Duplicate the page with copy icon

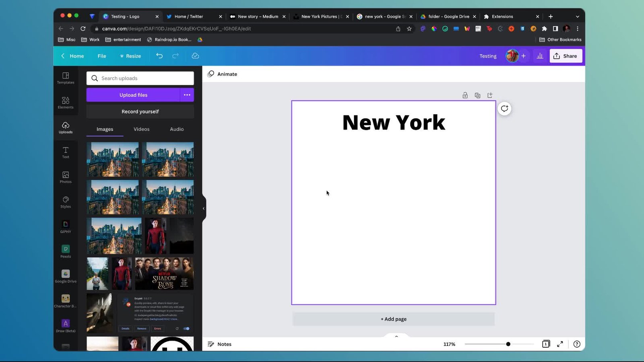click(477, 95)
